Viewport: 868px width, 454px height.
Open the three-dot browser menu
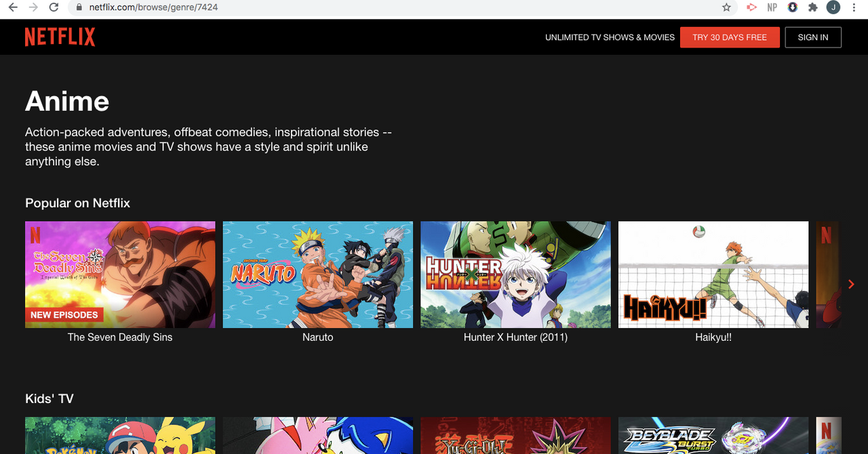coord(853,7)
